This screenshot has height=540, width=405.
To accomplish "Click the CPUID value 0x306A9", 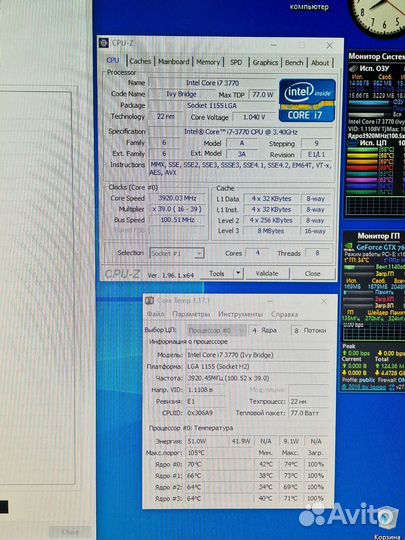I will (205, 413).
